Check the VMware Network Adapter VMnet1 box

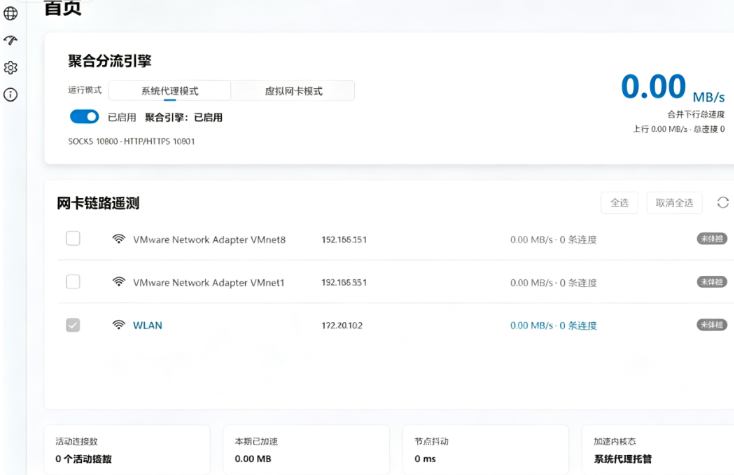click(x=73, y=282)
